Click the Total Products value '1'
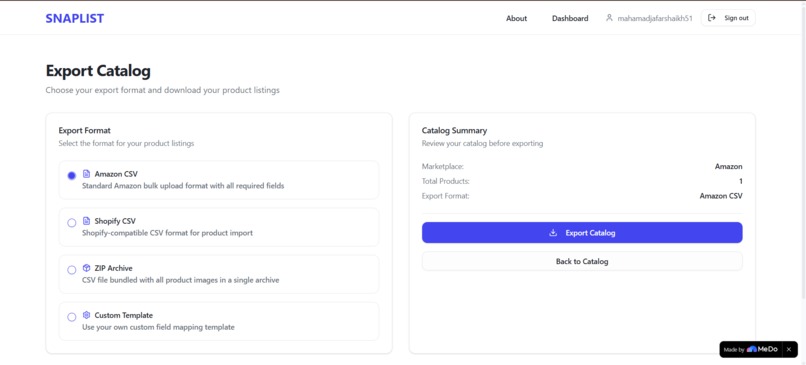This screenshot has height=365, width=806. click(740, 181)
